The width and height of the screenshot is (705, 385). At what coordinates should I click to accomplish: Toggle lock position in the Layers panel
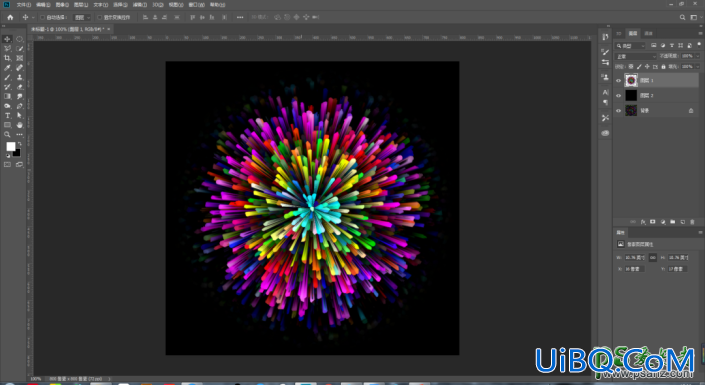coord(647,67)
